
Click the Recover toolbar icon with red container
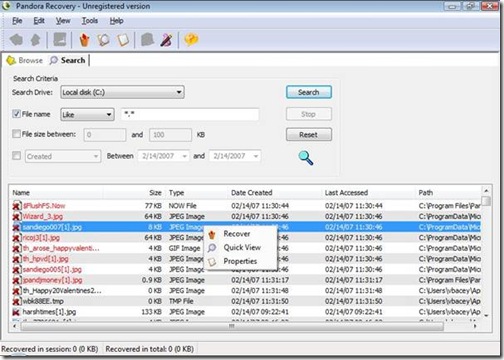coord(85,40)
